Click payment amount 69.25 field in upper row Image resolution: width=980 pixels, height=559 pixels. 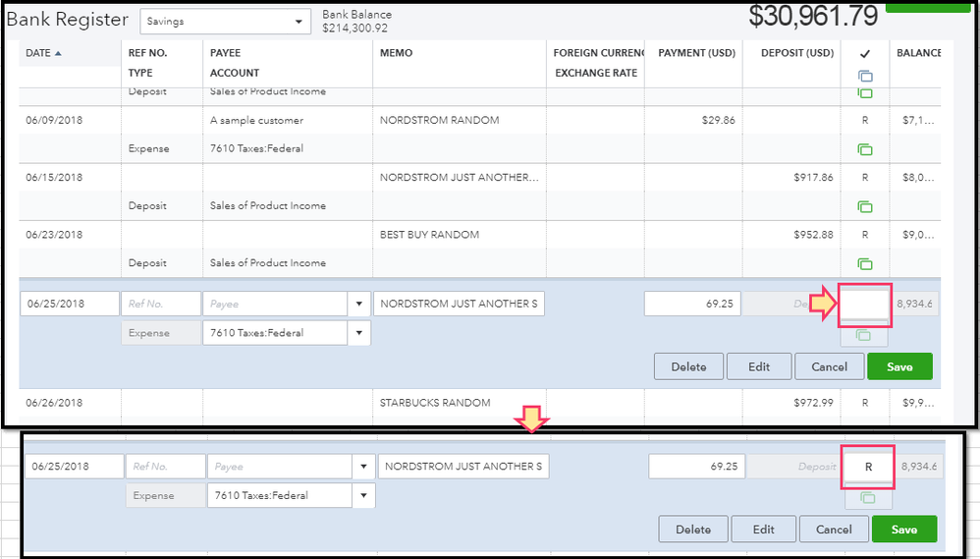click(692, 304)
